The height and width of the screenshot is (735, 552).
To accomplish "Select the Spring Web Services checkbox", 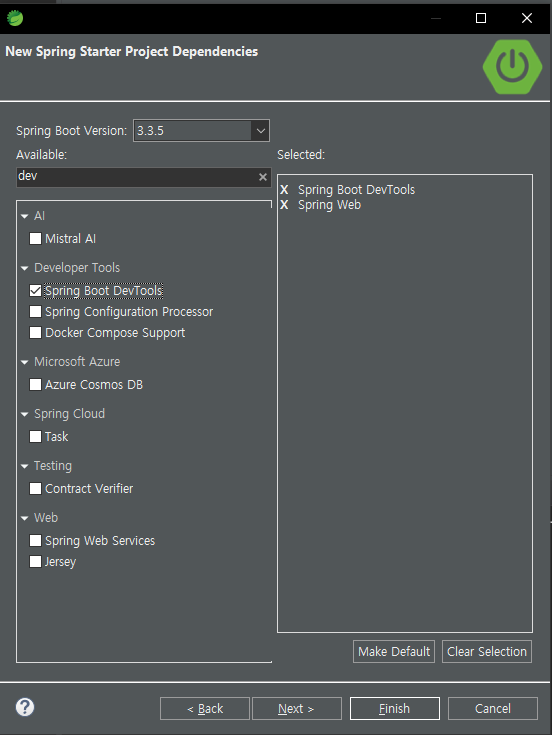I will coord(35,541).
